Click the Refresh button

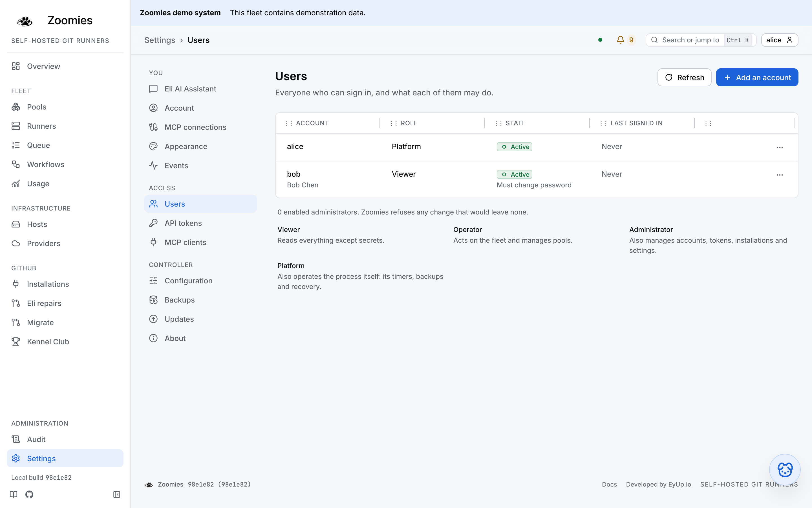tap(684, 77)
